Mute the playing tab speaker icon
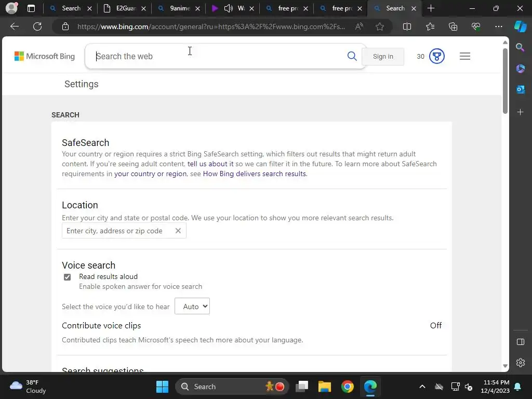The image size is (532, 399). [x=229, y=8]
